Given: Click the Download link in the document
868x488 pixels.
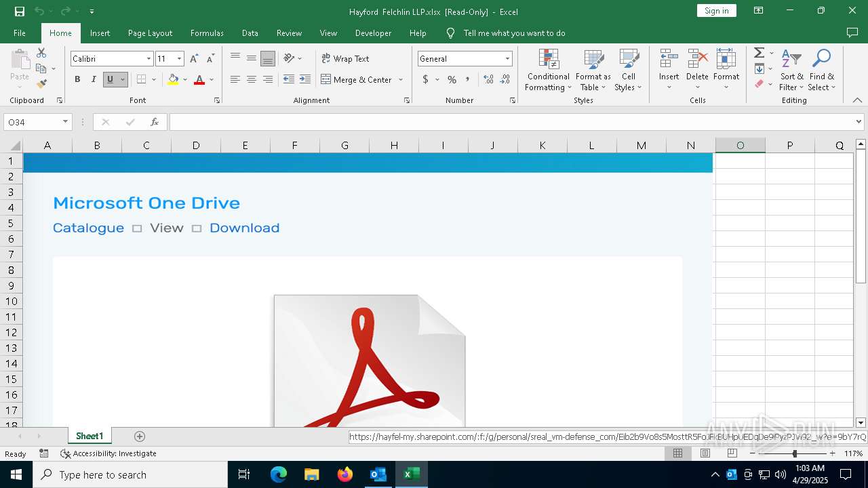Looking at the screenshot, I should 244,228.
